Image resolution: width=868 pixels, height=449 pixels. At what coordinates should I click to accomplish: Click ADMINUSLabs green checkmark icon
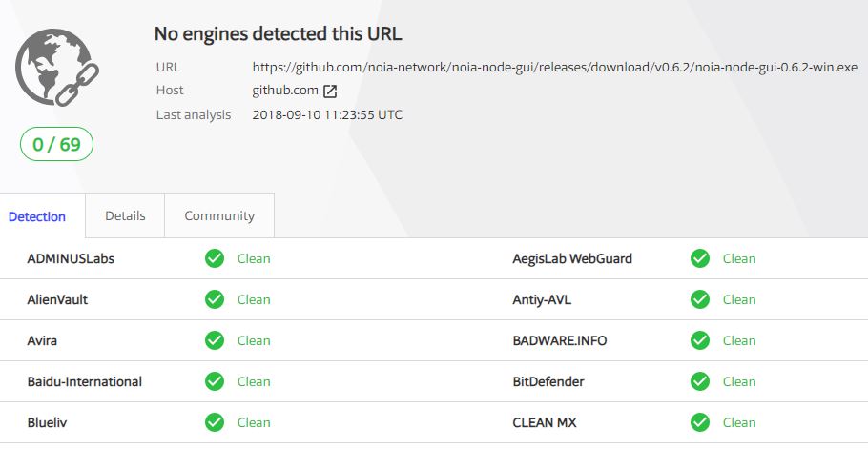(x=215, y=258)
